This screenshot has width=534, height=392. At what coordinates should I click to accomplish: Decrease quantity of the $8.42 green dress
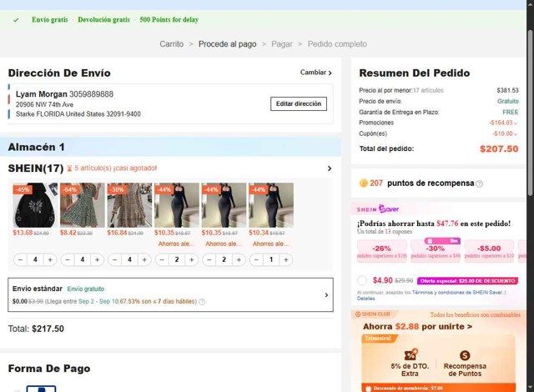pyautogui.click(x=68, y=259)
